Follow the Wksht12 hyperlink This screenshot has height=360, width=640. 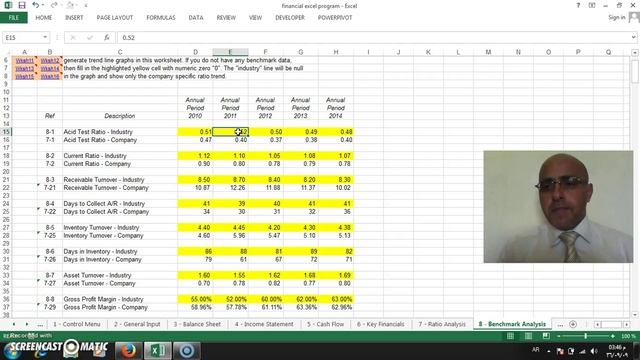50,60
